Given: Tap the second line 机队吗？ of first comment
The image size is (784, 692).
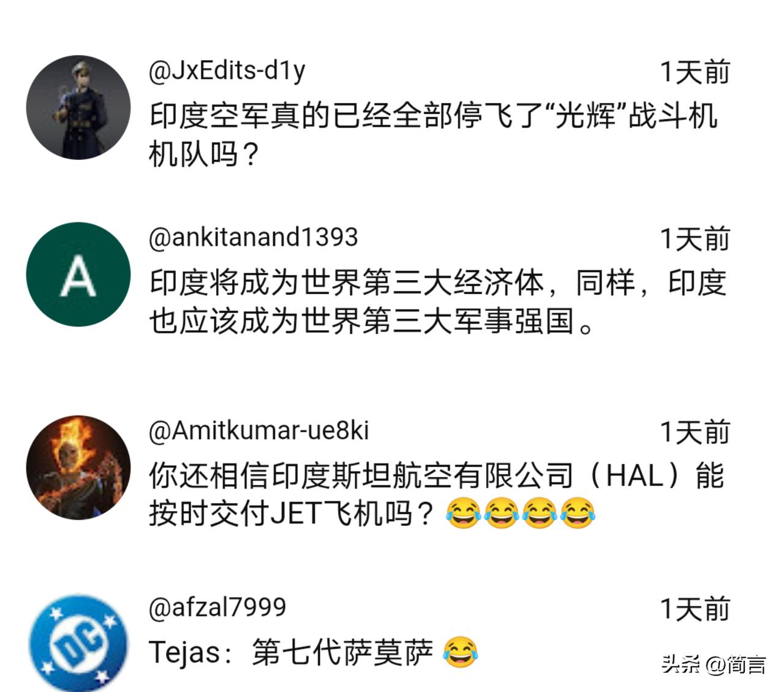Looking at the screenshot, I should 205,154.
